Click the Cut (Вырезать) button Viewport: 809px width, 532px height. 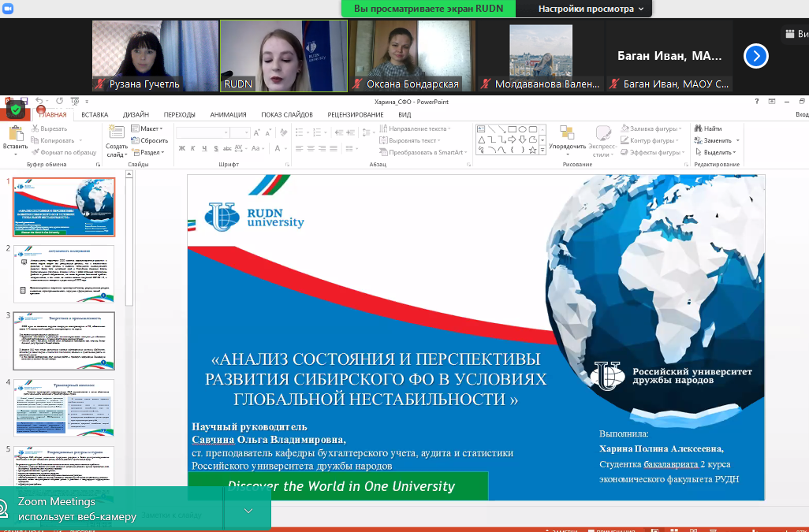point(50,128)
